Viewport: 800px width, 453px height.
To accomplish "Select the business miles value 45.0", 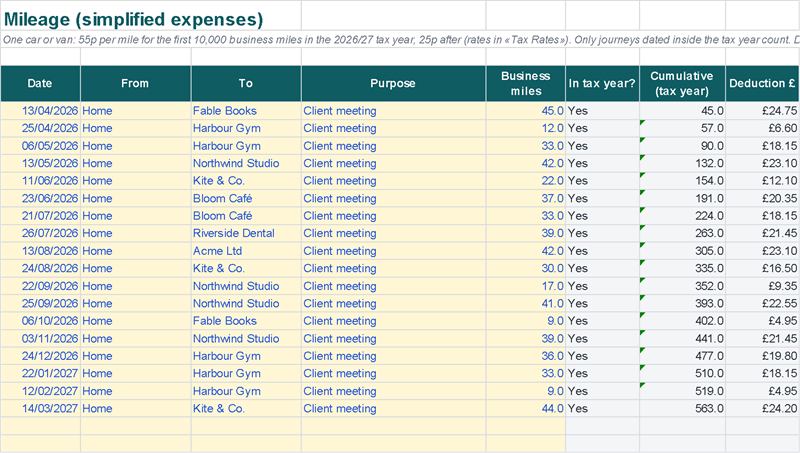I will pos(526,111).
